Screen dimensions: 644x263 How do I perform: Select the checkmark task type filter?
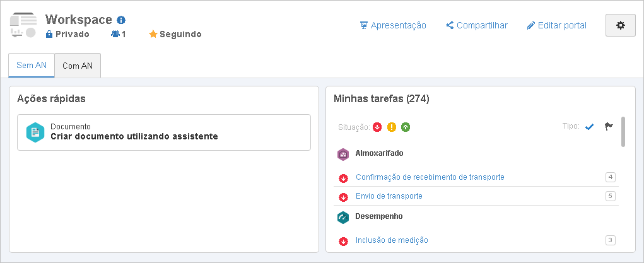point(589,127)
